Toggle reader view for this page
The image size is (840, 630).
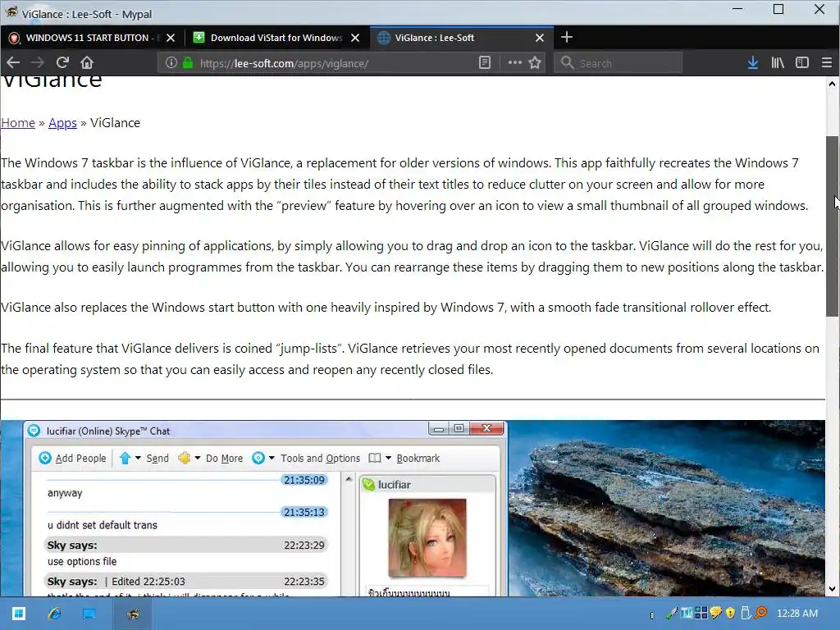coord(485,62)
